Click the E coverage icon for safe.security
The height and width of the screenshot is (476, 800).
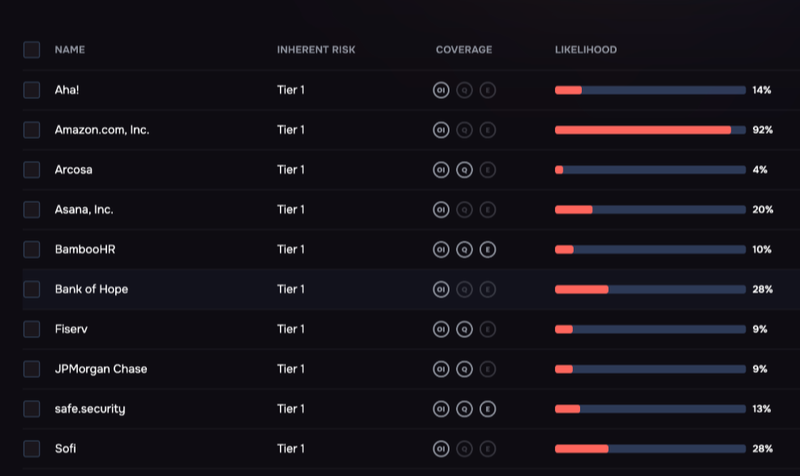click(x=487, y=409)
